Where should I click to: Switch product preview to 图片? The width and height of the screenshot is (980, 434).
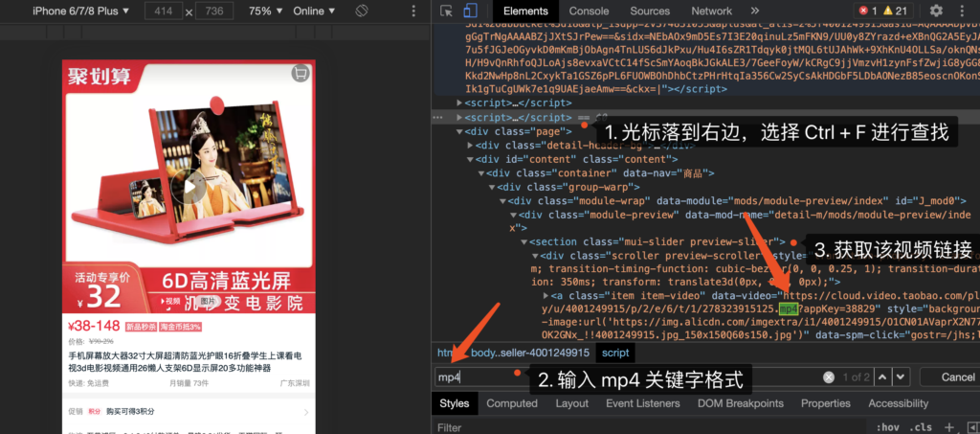click(208, 301)
